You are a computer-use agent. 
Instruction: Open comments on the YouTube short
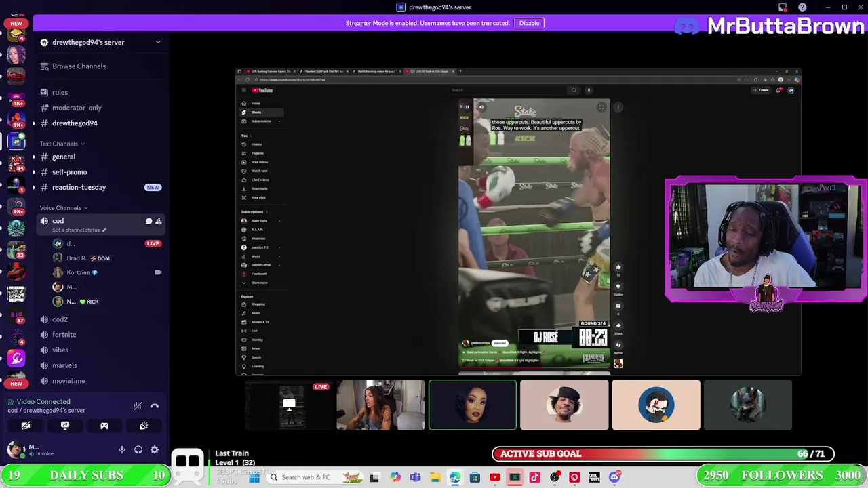(618, 306)
